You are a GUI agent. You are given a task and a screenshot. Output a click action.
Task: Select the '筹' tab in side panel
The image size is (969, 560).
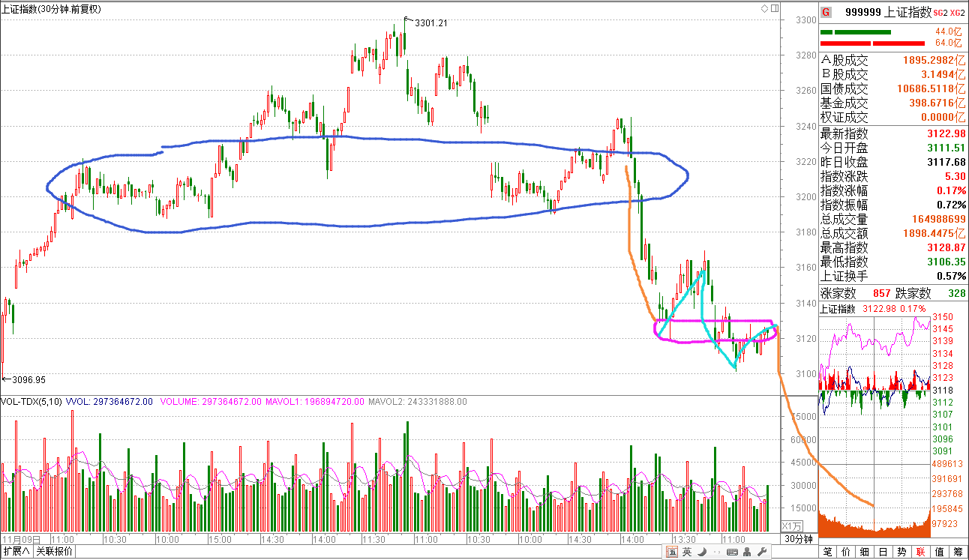pyautogui.click(x=957, y=553)
